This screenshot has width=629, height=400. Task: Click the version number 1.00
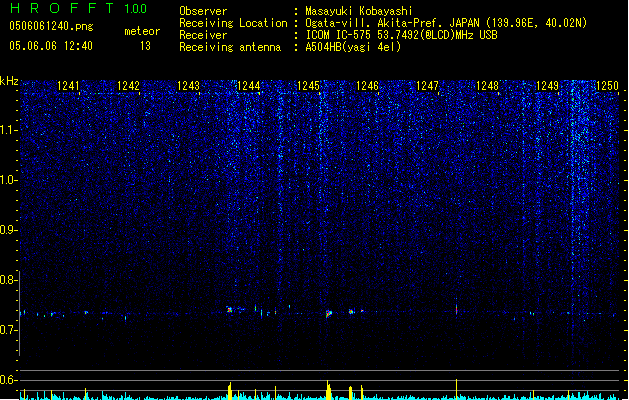coord(136,8)
